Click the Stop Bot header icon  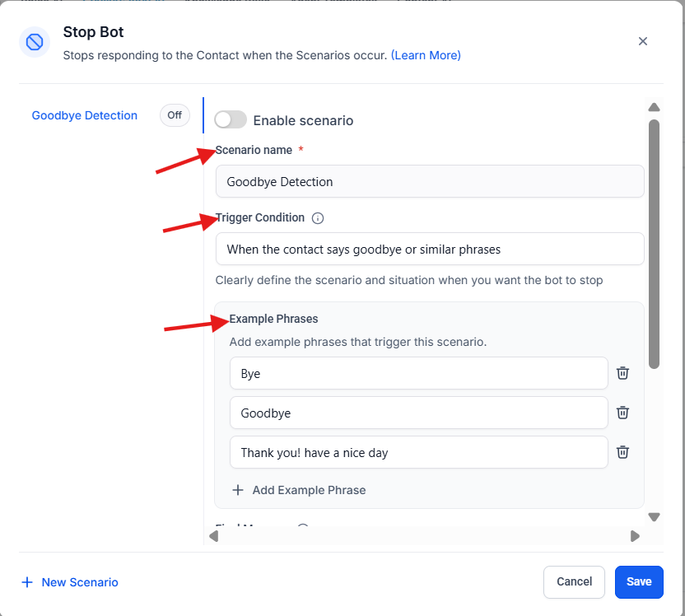pyautogui.click(x=35, y=42)
